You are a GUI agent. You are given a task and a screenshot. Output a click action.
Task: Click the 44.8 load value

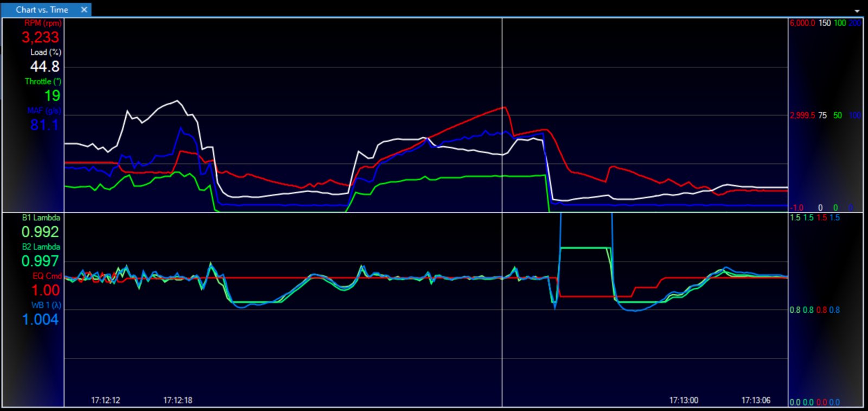pyautogui.click(x=44, y=67)
